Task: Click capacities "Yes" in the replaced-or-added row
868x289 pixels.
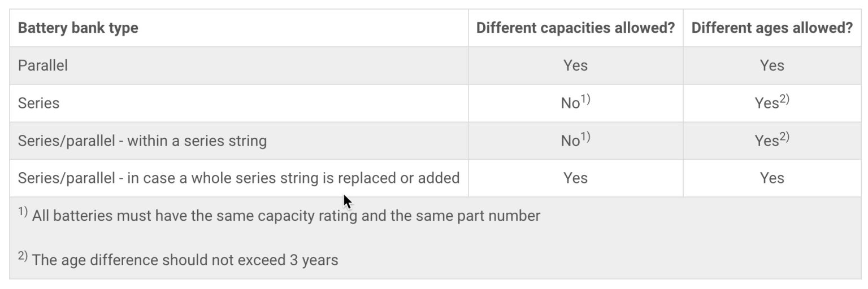Action: [x=575, y=178]
